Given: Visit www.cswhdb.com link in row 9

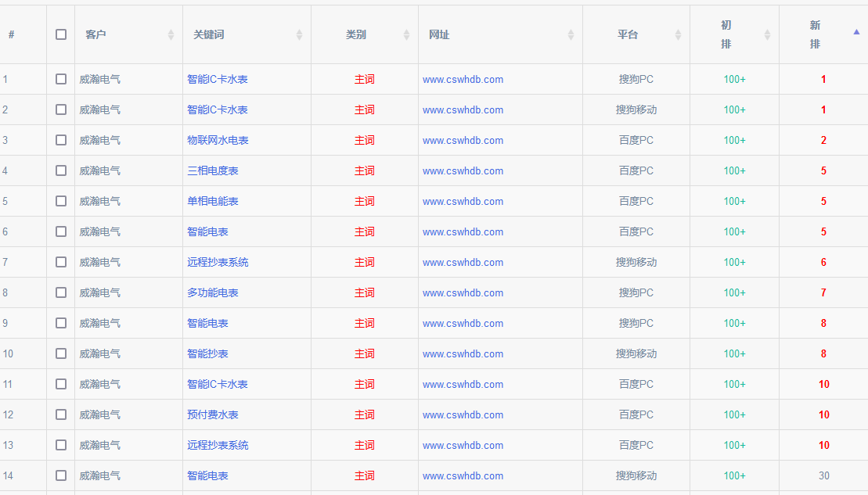Looking at the screenshot, I should (463, 323).
